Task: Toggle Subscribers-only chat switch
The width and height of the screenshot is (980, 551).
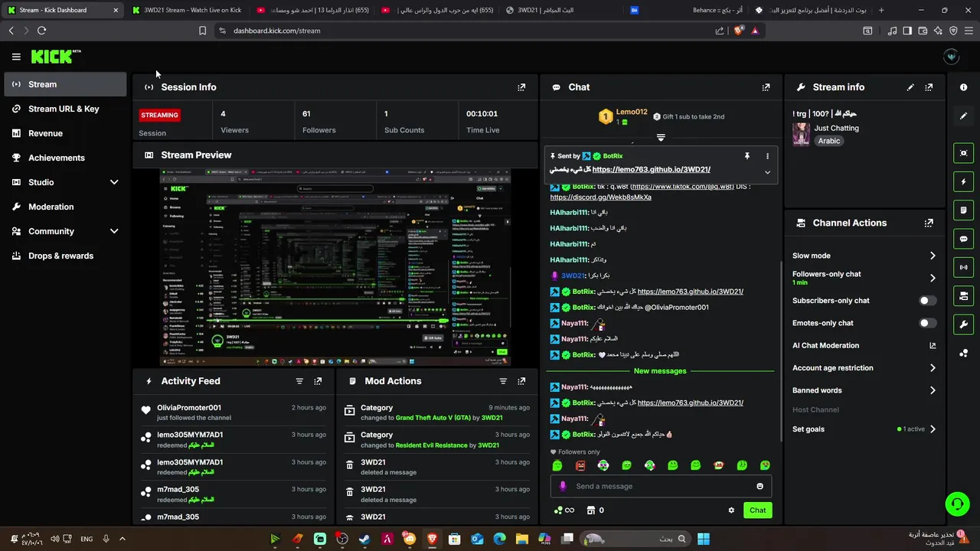Action: click(927, 301)
